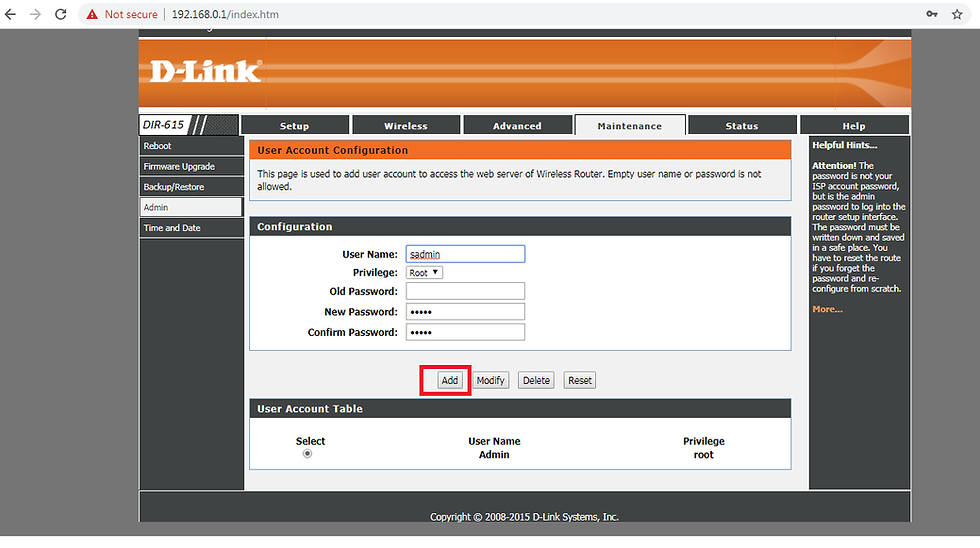This screenshot has height=548, width=980.
Task: Open the Status tab
Action: tap(742, 125)
